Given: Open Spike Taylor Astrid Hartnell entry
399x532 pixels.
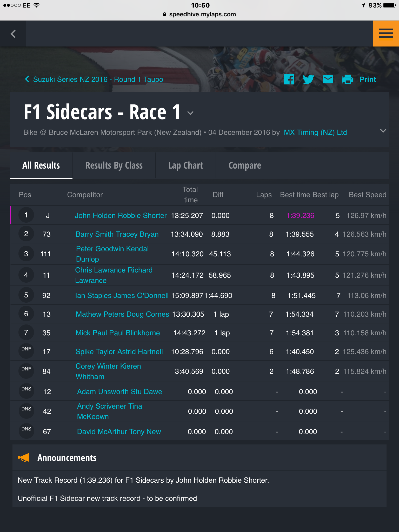Looking at the screenshot, I should (119, 352).
